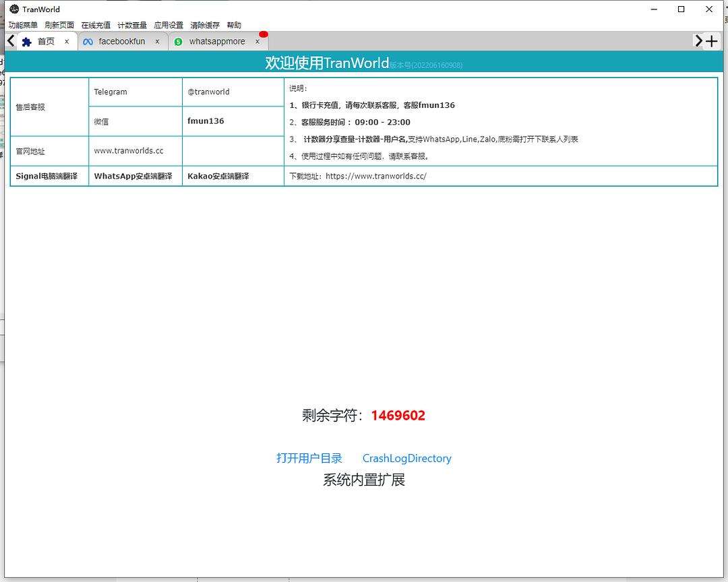Image resolution: width=728 pixels, height=582 pixels.
Task: Close the whatsappmore tab
Action: [x=257, y=42]
